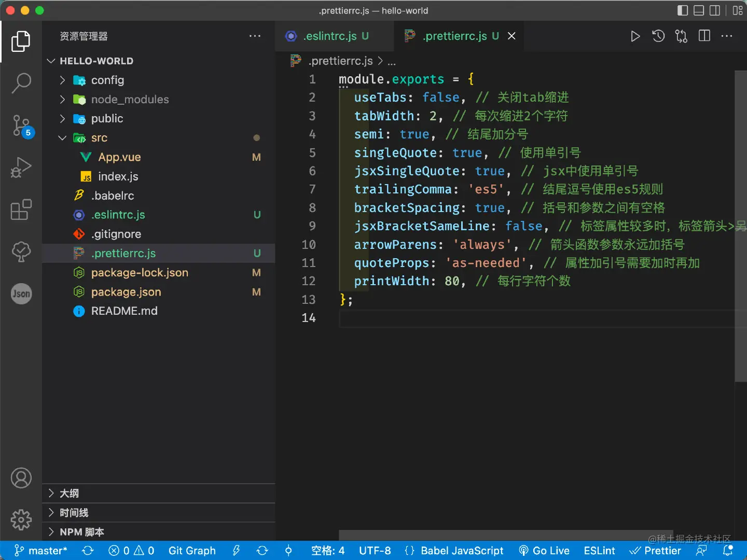The height and width of the screenshot is (560, 747).
Task: Expand the 大纲 outline section
Action: point(159,493)
